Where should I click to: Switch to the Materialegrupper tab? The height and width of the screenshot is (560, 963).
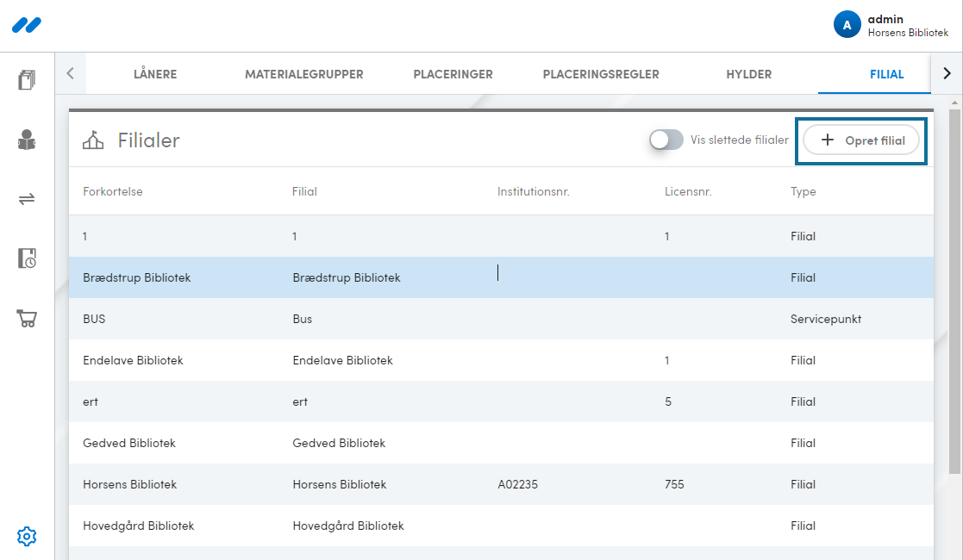[303, 74]
